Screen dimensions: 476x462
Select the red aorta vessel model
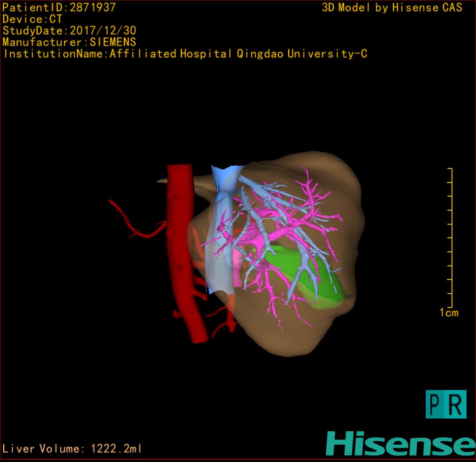point(182,254)
